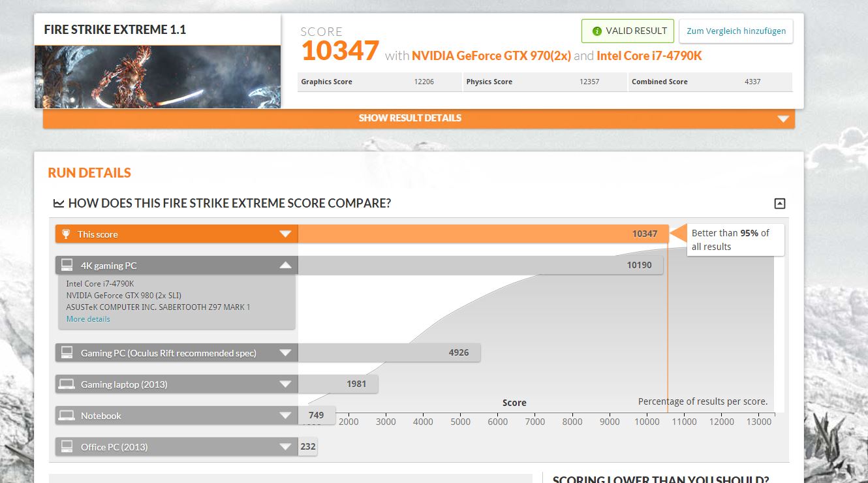Click the Graphics Score label
The height and width of the screenshot is (483, 868).
point(326,82)
